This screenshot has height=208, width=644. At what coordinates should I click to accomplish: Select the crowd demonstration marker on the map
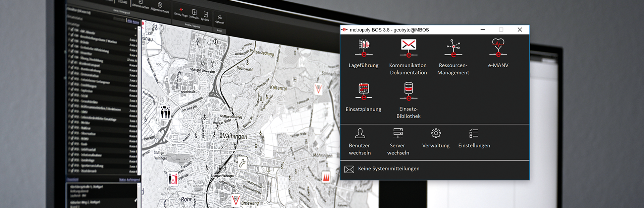(x=165, y=112)
